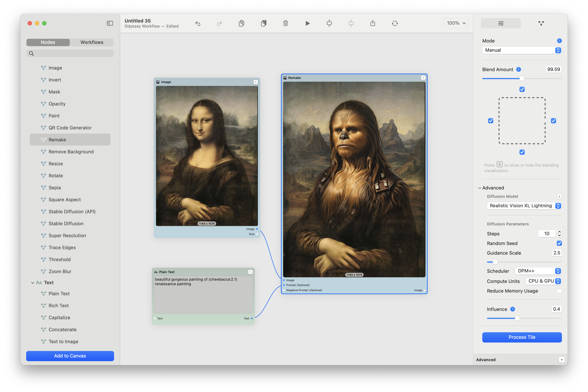The height and width of the screenshot is (392, 588).
Task: Click the Add to Canvas button
Action: (x=70, y=356)
